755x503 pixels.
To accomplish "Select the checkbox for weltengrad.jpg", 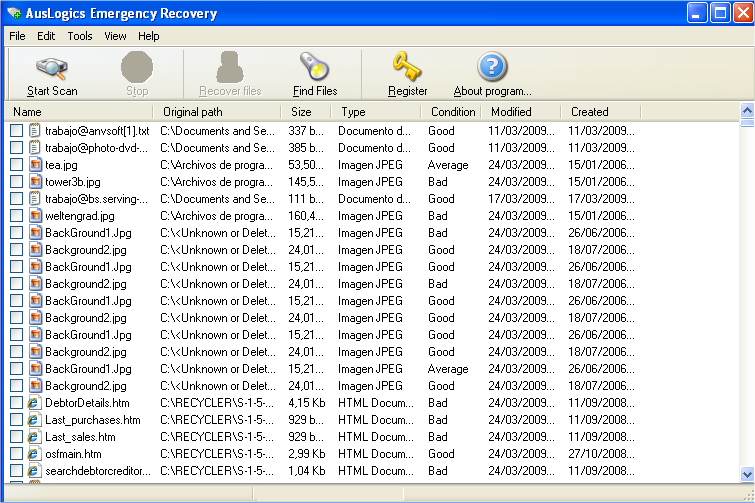I will (16, 216).
